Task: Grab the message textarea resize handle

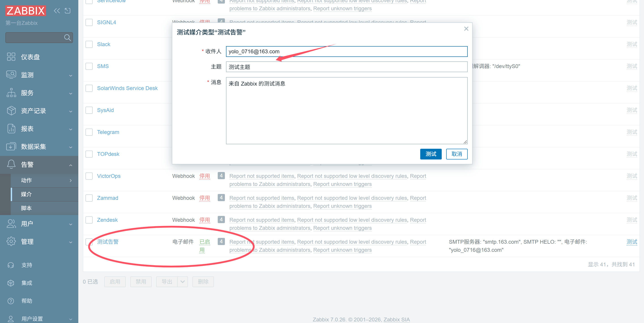Action: point(465,142)
